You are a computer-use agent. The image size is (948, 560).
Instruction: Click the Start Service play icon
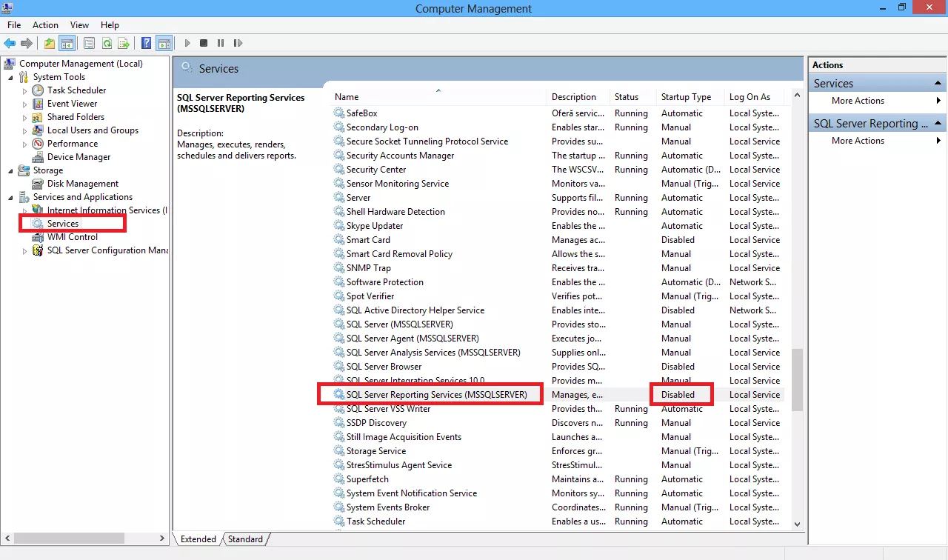[x=187, y=44]
